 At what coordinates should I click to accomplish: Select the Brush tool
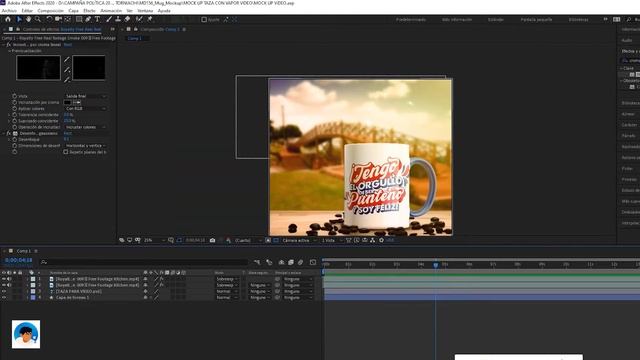(109, 19)
